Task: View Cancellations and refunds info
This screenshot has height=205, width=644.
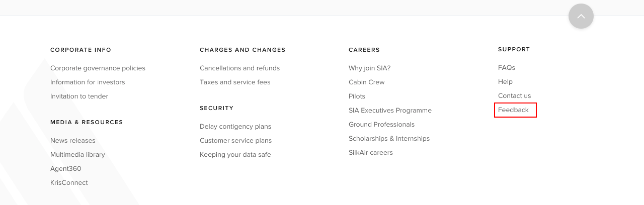Action: point(240,68)
